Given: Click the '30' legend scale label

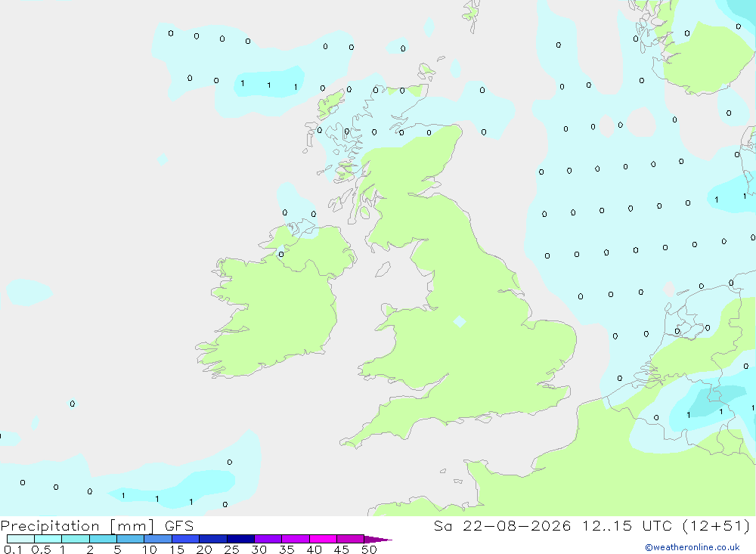Looking at the screenshot, I should tap(259, 549).
